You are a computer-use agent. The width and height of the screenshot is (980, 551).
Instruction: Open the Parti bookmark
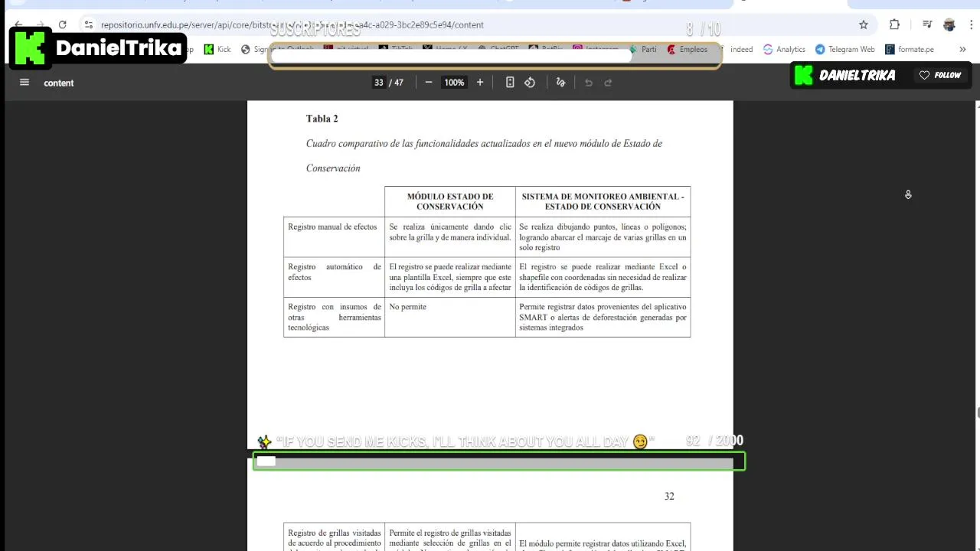(642, 49)
